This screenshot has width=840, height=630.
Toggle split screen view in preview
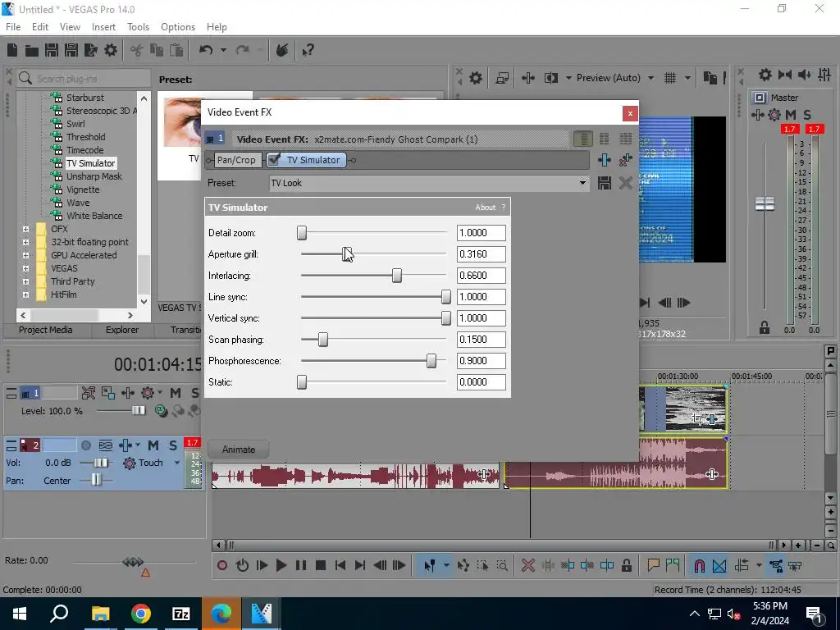click(550, 78)
